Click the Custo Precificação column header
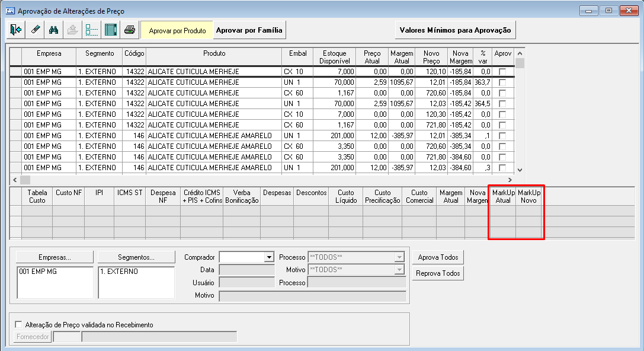This screenshot has width=644, height=351. click(382, 196)
